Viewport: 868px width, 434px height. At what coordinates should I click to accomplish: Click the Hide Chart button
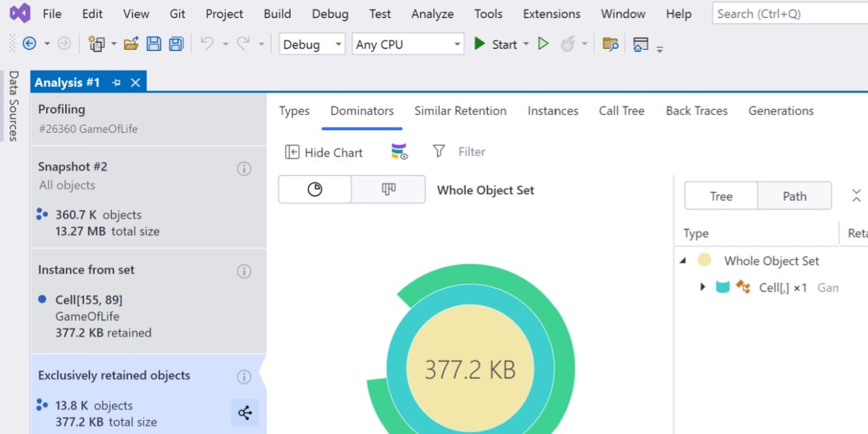tap(324, 152)
